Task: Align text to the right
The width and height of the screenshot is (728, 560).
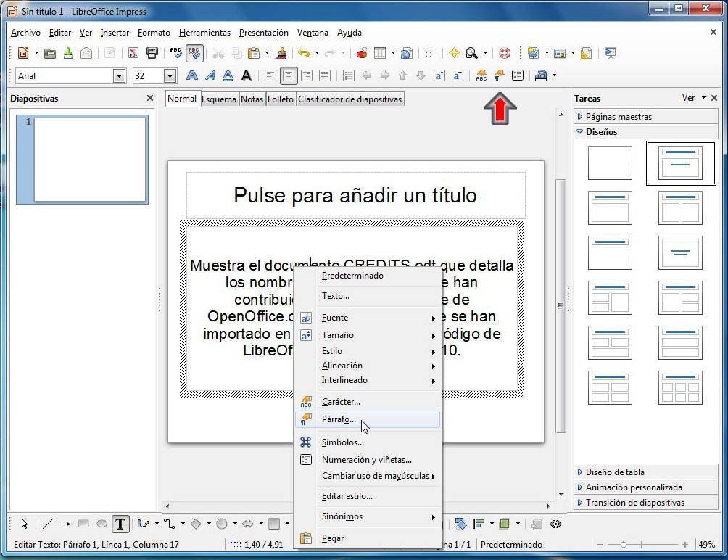Action: coord(307,75)
